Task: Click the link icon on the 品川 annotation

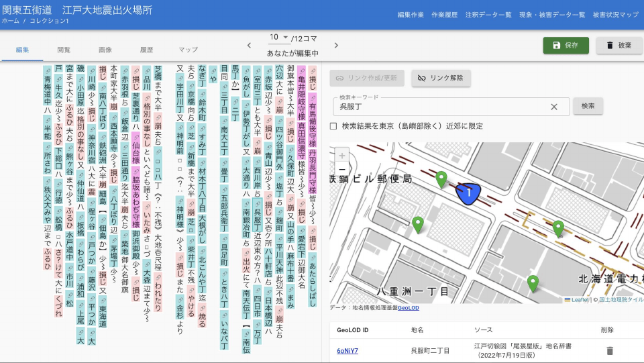Action: (x=147, y=70)
